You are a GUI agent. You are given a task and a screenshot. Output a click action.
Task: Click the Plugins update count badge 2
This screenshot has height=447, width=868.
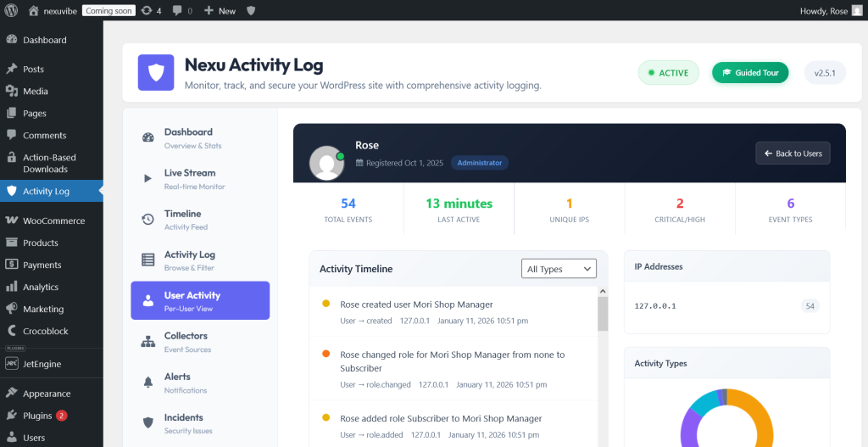[x=61, y=416]
